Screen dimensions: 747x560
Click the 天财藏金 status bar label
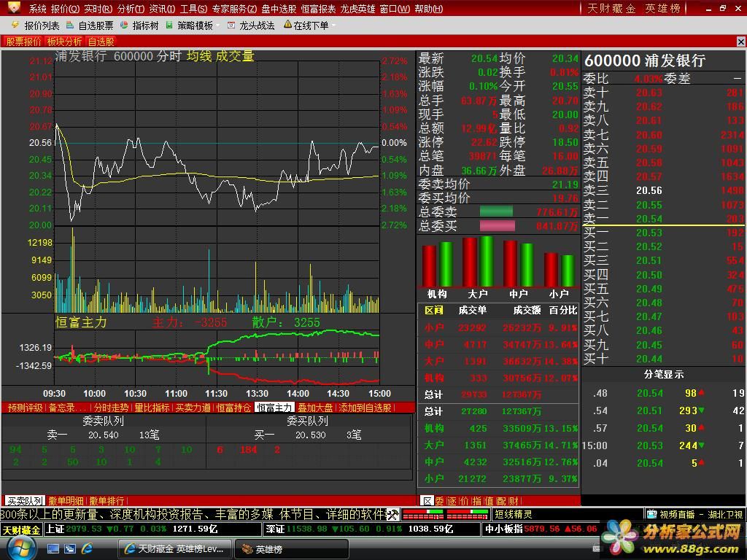tap(21, 529)
